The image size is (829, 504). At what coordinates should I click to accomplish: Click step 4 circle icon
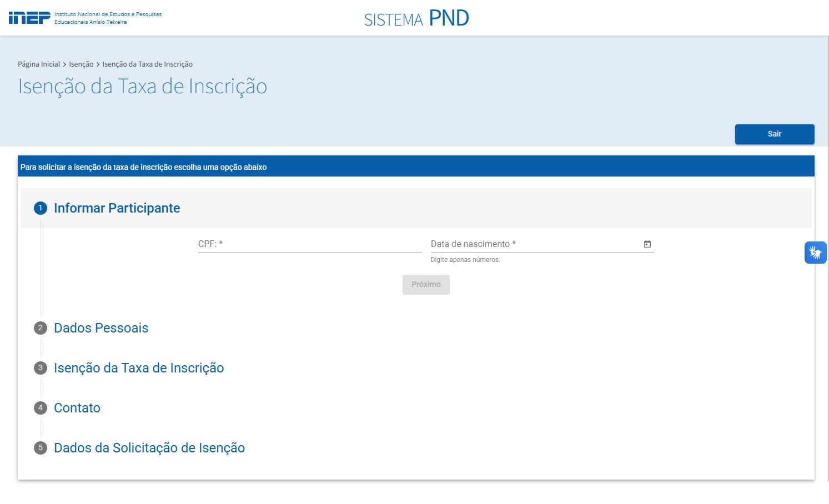(x=41, y=408)
